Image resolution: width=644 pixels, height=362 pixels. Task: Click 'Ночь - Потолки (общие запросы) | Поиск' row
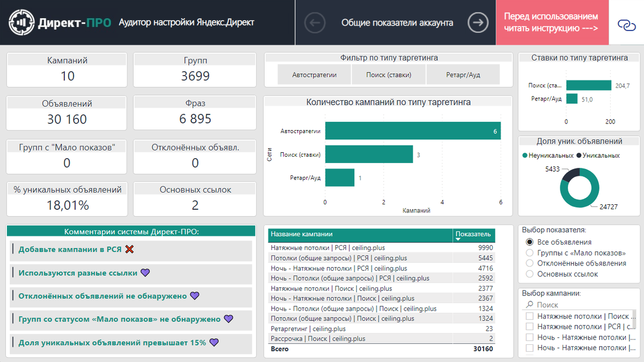point(381,308)
